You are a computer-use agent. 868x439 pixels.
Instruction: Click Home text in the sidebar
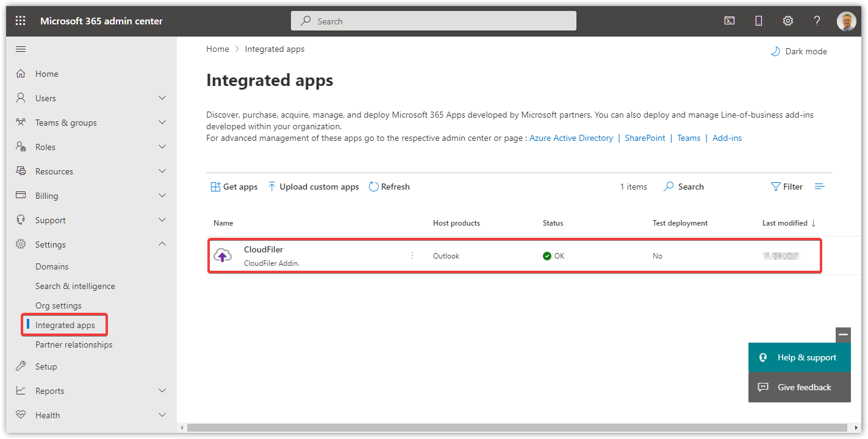tap(47, 74)
